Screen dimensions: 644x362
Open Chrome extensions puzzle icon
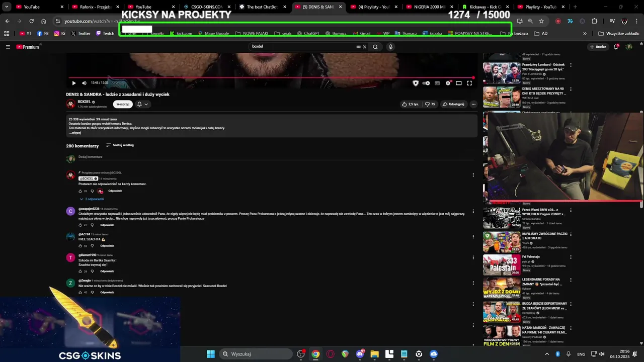coord(595,21)
